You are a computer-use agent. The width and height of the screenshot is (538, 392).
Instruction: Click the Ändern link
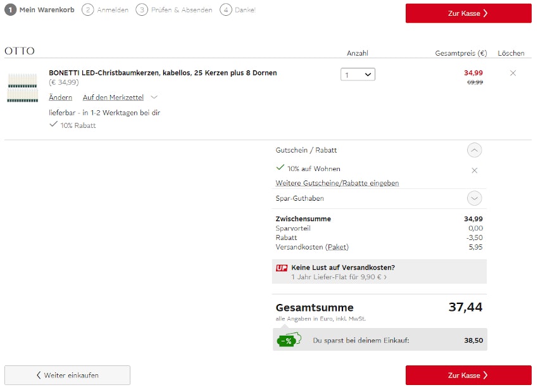60,98
